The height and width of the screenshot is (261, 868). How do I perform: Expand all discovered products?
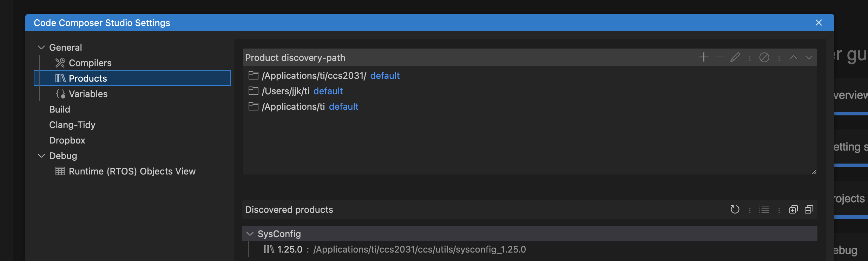(793, 210)
